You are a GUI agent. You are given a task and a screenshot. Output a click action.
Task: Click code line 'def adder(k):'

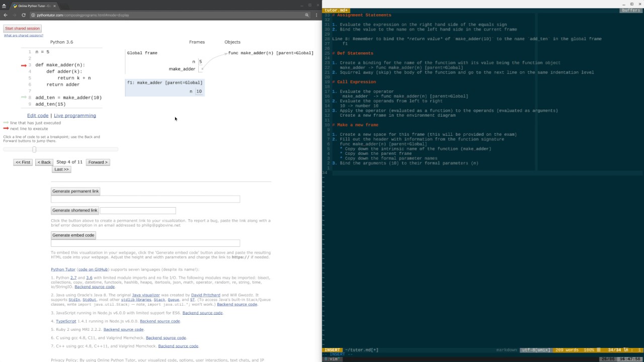(x=64, y=71)
